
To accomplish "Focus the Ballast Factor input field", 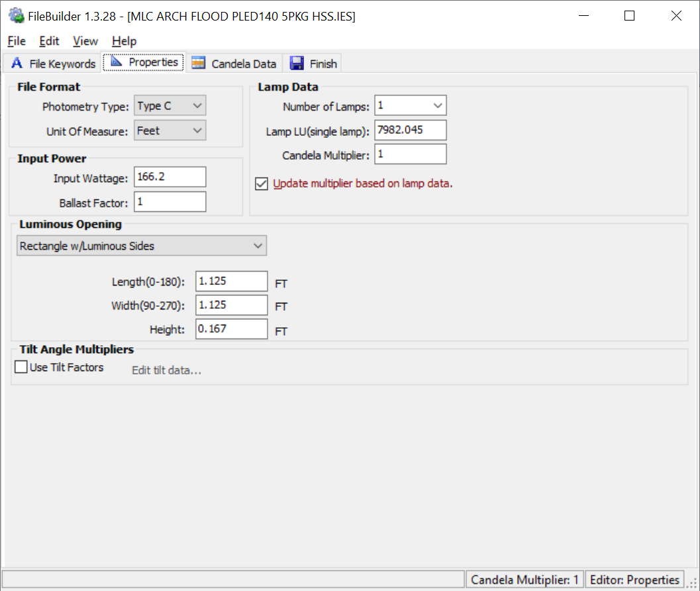I will pos(170,201).
